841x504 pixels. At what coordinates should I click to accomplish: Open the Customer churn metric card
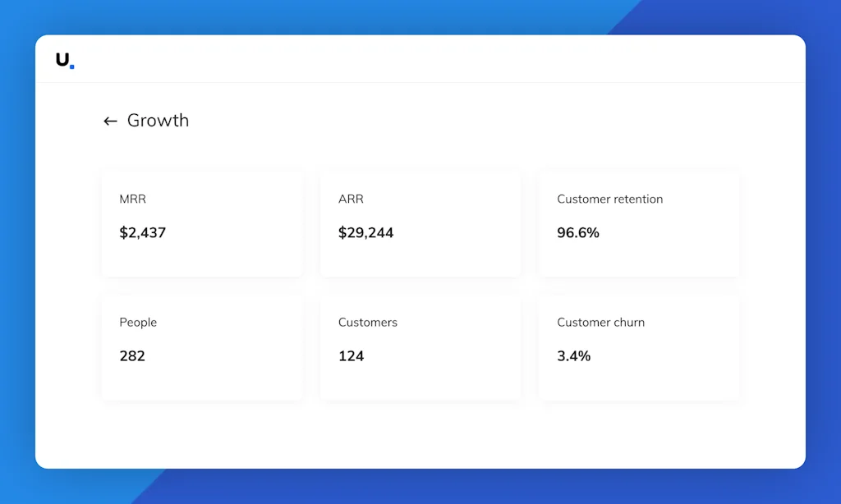click(639, 378)
